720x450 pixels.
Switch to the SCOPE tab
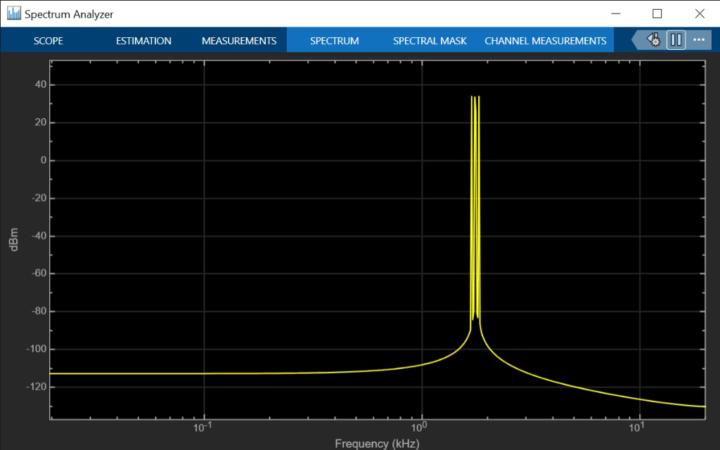pos(48,41)
